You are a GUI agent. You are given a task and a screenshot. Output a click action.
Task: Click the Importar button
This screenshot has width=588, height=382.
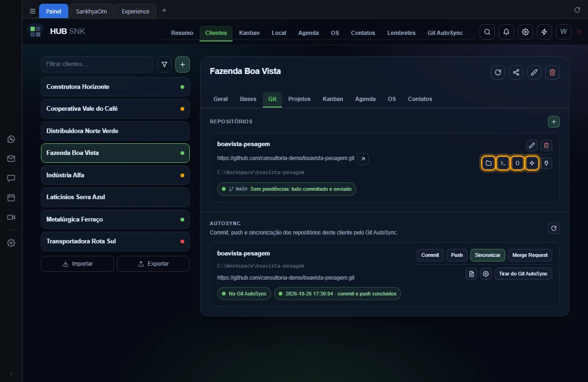(x=77, y=264)
